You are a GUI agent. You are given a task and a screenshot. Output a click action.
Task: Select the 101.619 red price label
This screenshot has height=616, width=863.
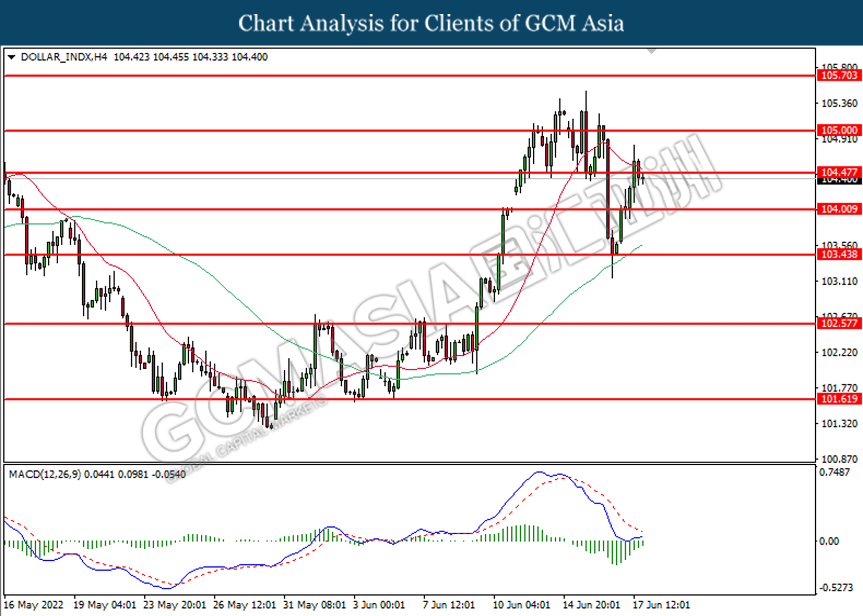(x=839, y=399)
